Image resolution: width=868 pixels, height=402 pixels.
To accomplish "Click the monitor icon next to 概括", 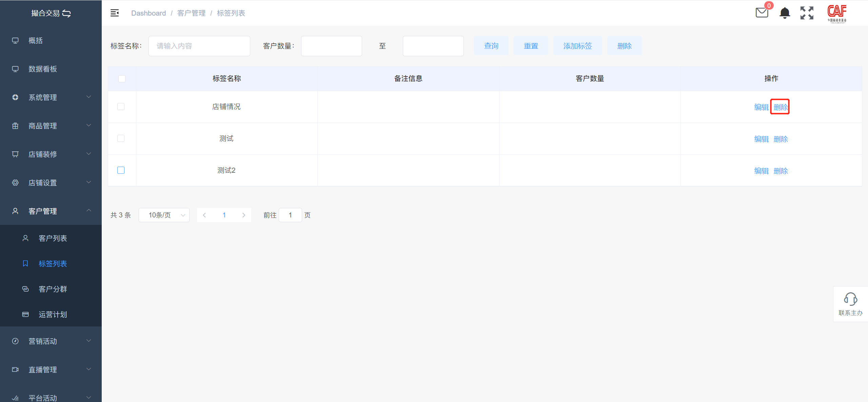I will (15, 41).
